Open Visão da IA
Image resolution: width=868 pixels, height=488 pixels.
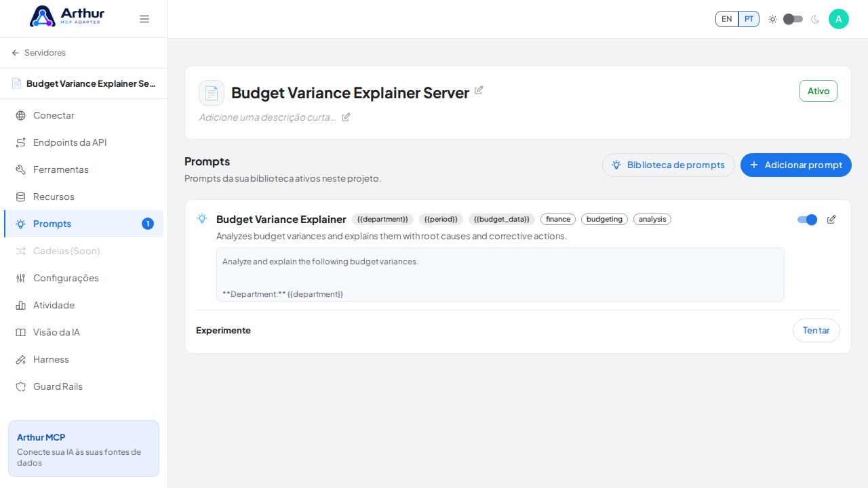point(84,332)
